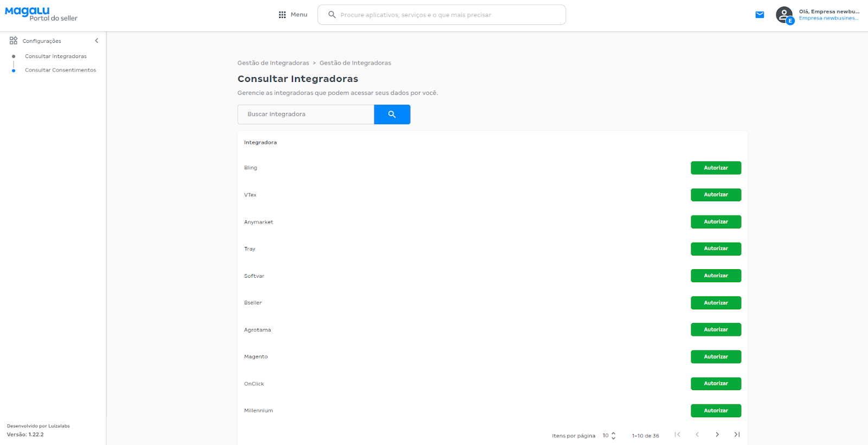868x445 pixels.
Task: Click the magnifier icon in the top search bar
Action: tap(332, 15)
